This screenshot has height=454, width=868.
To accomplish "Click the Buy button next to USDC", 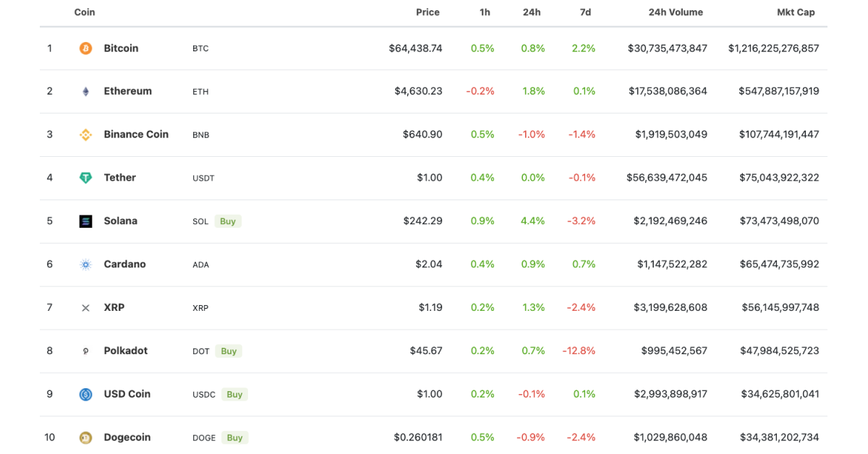I will click(x=234, y=394).
